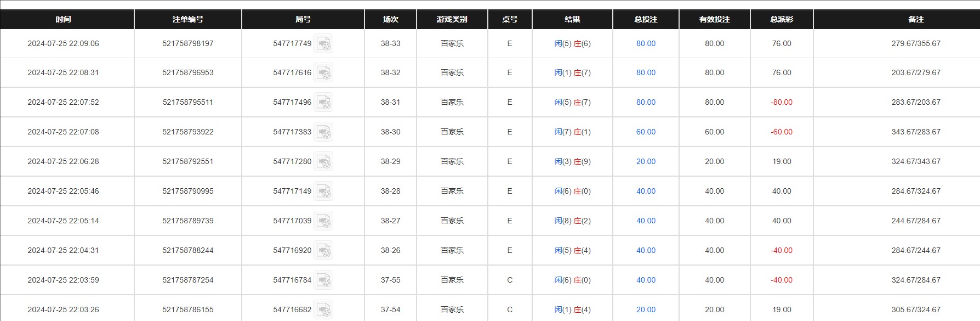980x321 pixels.
Task: Open video replay for round 547717749
Action: click(323, 44)
